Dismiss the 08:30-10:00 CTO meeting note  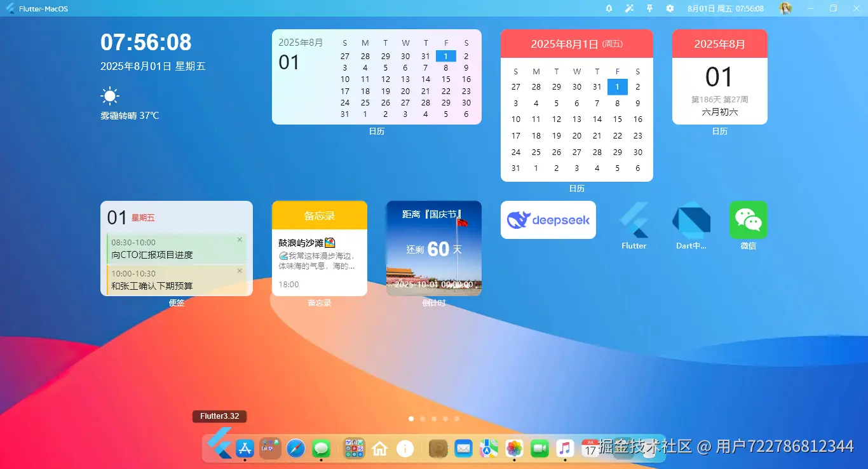coord(240,240)
